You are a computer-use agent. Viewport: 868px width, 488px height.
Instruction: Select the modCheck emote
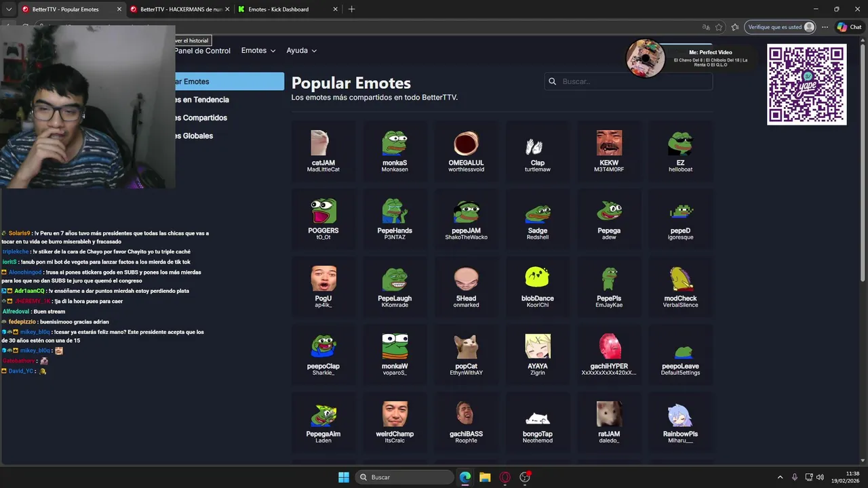(680, 286)
